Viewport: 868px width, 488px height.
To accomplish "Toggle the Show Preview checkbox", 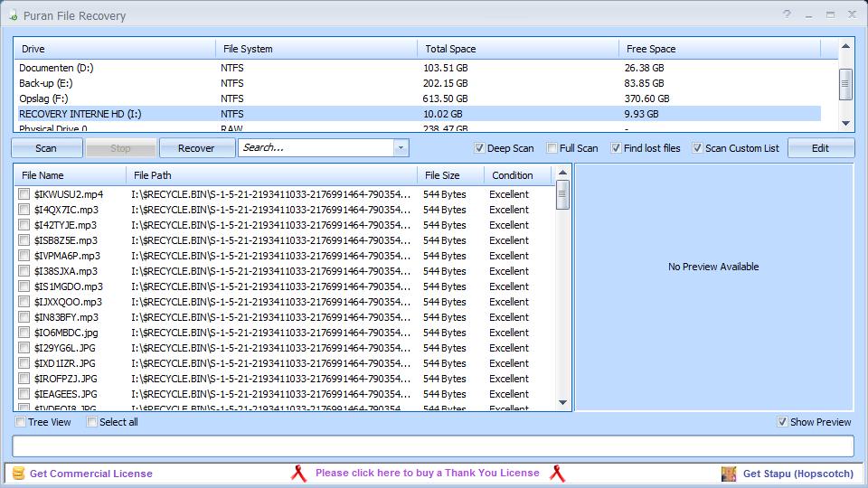I will (782, 422).
